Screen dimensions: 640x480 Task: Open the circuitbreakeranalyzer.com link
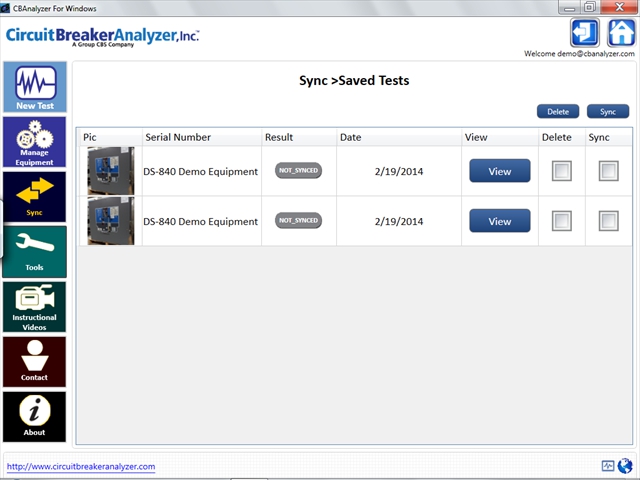tap(81, 466)
